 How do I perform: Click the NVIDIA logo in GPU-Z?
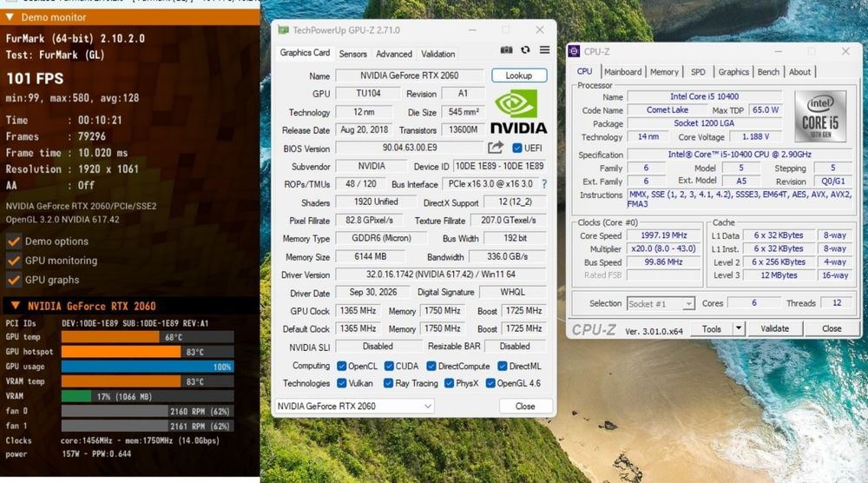coord(518,112)
